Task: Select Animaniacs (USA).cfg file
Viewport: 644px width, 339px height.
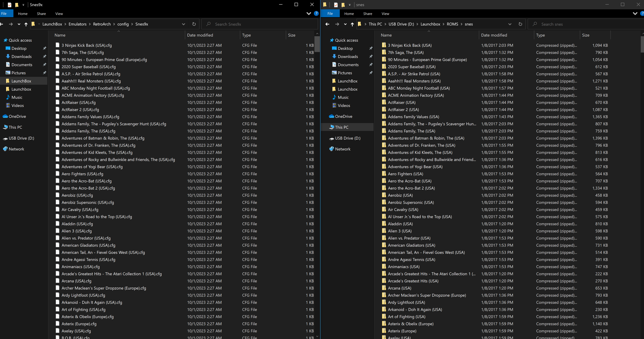Action: click(x=81, y=267)
